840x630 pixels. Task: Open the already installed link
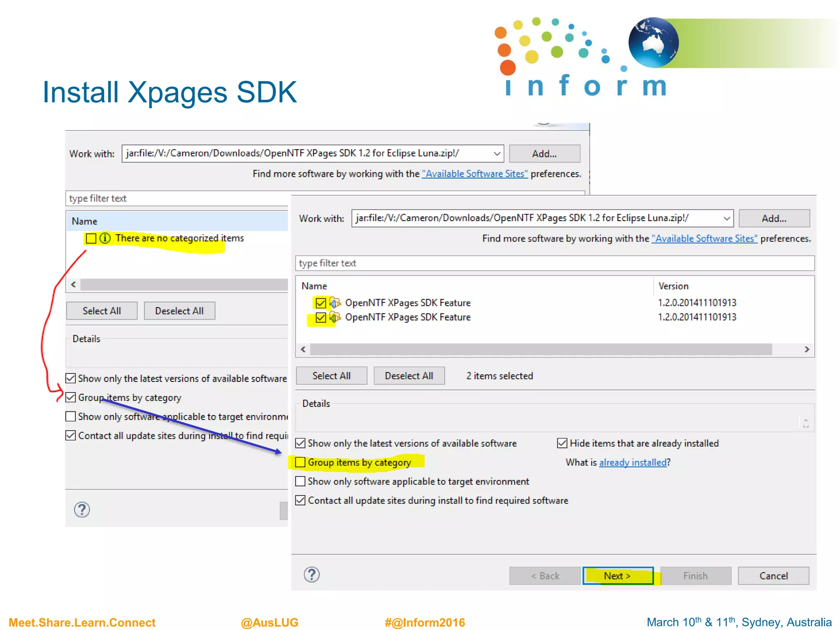click(632, 462)
